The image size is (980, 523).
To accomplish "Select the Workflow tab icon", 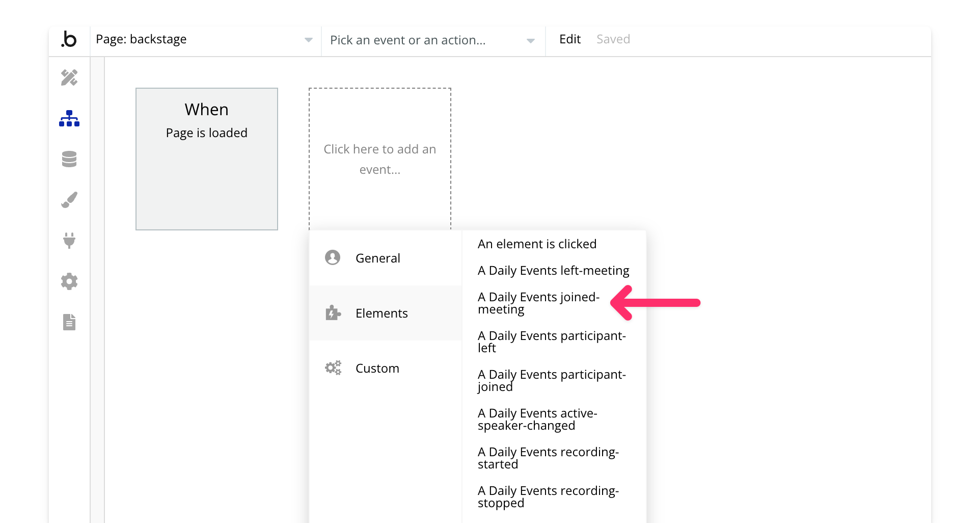I will click(69, 118).
